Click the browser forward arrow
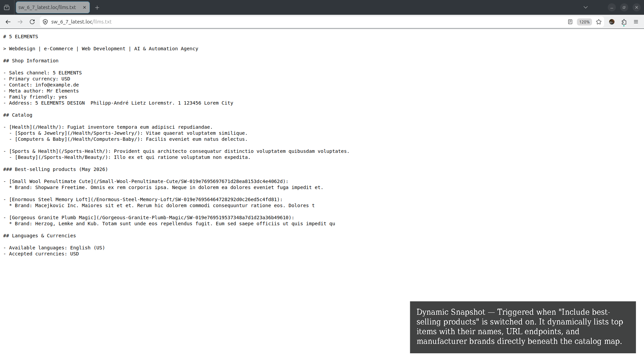 pos(20,22)
